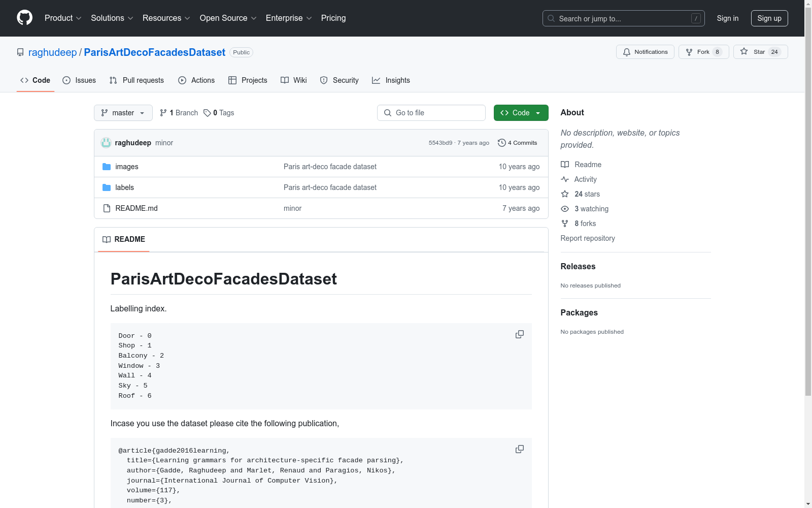Click the eye icon beside 3 watching
The height and width of the screenshot is (508, 812).
pos(565,209)
